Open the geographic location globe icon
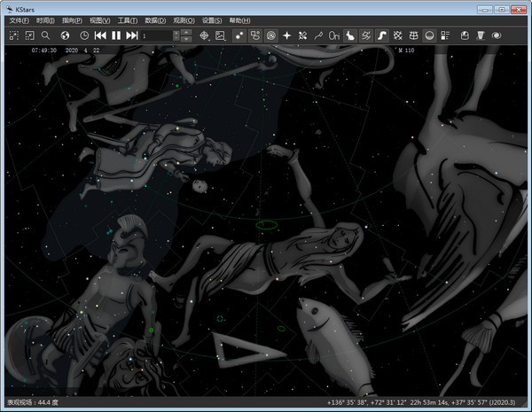Viewport: 532px width, 412px height. [x=66, y=35]
